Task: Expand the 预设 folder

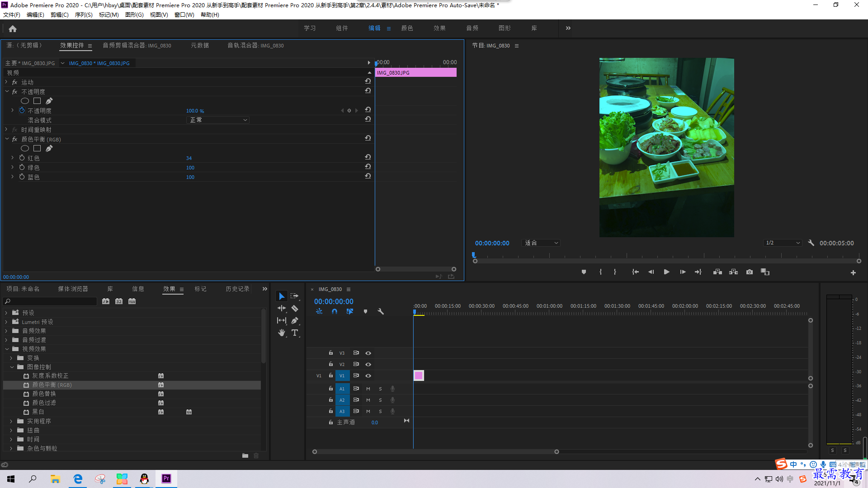Action: (6, 312)
